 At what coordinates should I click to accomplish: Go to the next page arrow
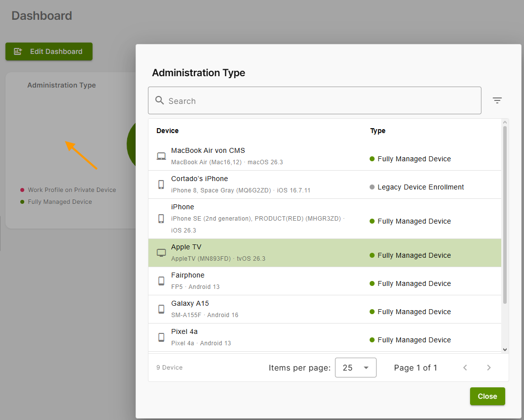(x=488, y=368)
